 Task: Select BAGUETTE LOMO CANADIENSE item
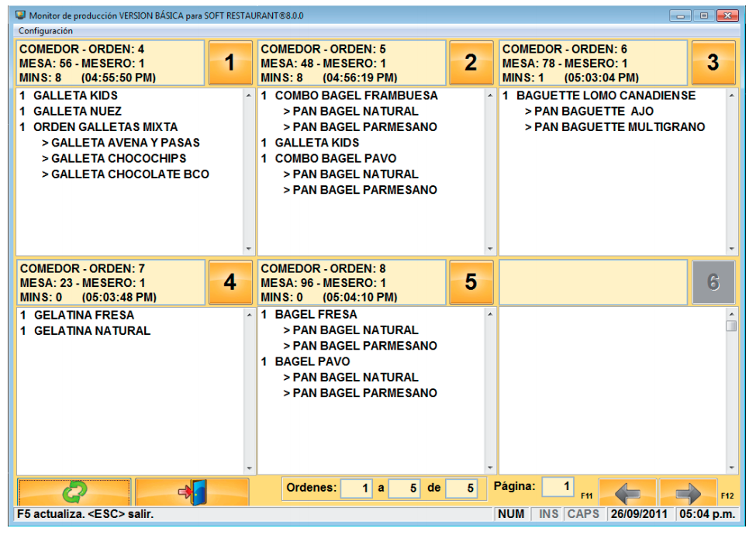coord(606,96)
